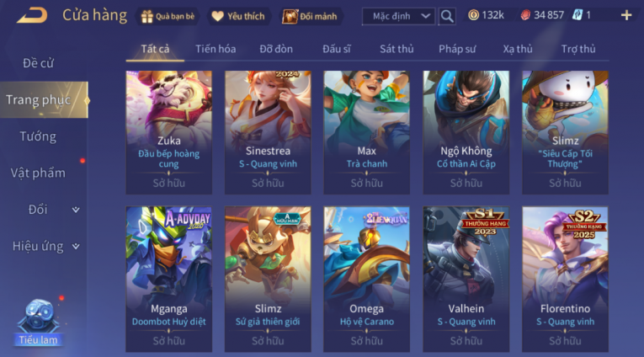Switch to the Sát thủ tab

click(x=397, y=49)
